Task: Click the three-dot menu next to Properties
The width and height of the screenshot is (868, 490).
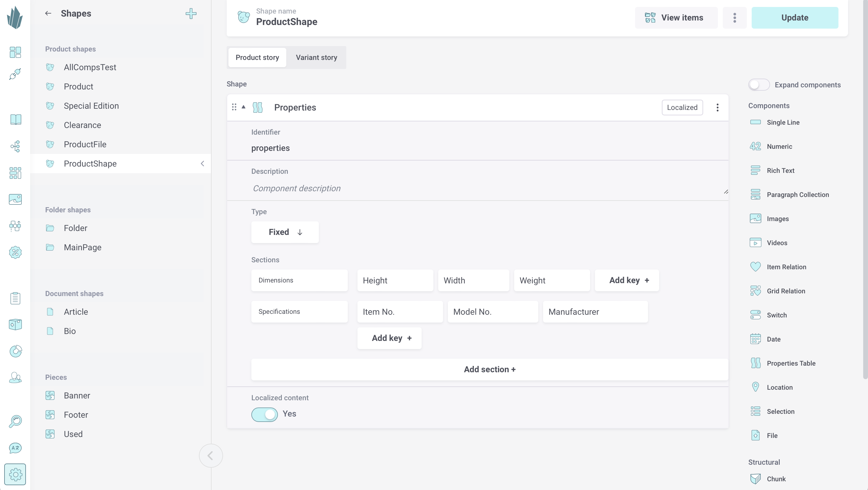Action: 718,108
